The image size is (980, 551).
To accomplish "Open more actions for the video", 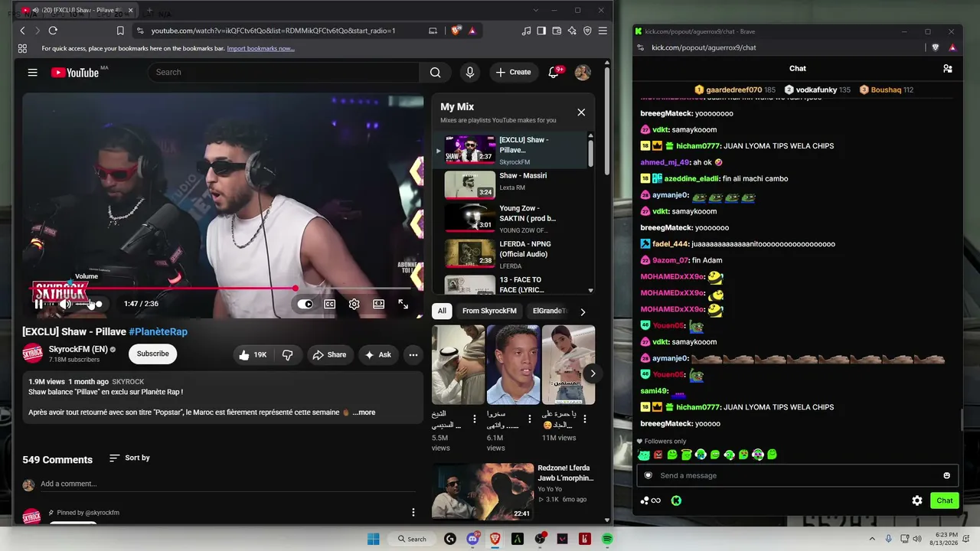I will (x=413, y=354).
